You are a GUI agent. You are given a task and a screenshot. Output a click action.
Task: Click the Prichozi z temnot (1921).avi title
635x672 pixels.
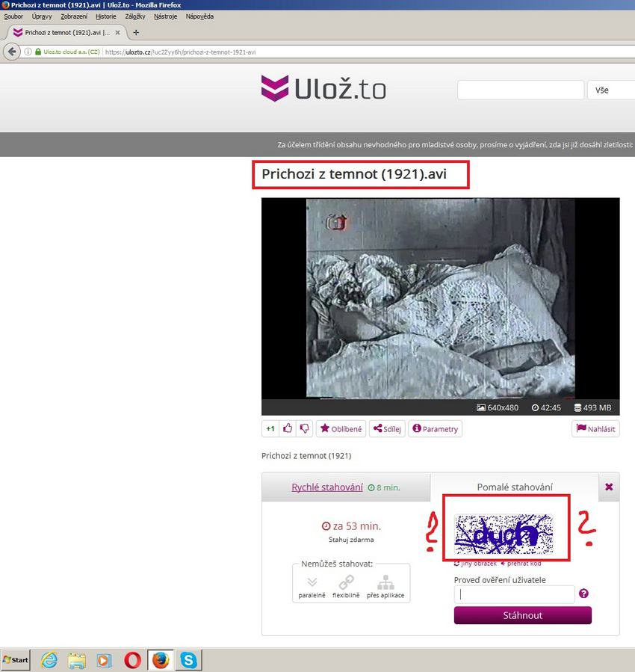354,174
